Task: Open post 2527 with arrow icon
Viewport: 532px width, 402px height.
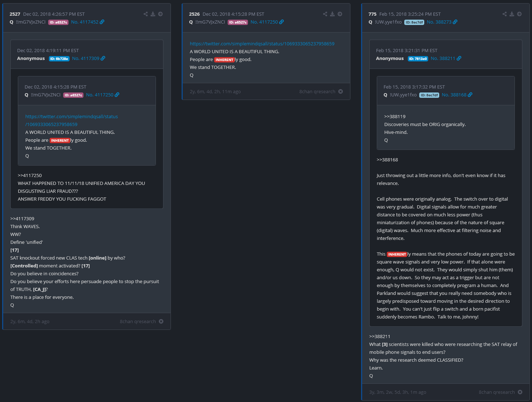Action: (161, 14)
